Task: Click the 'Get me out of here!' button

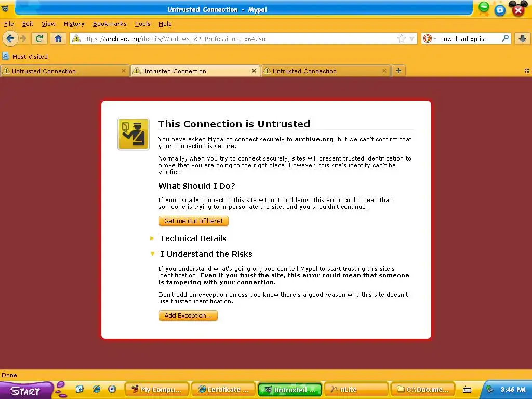Action: pyautogui.click(x=193, y=221)
